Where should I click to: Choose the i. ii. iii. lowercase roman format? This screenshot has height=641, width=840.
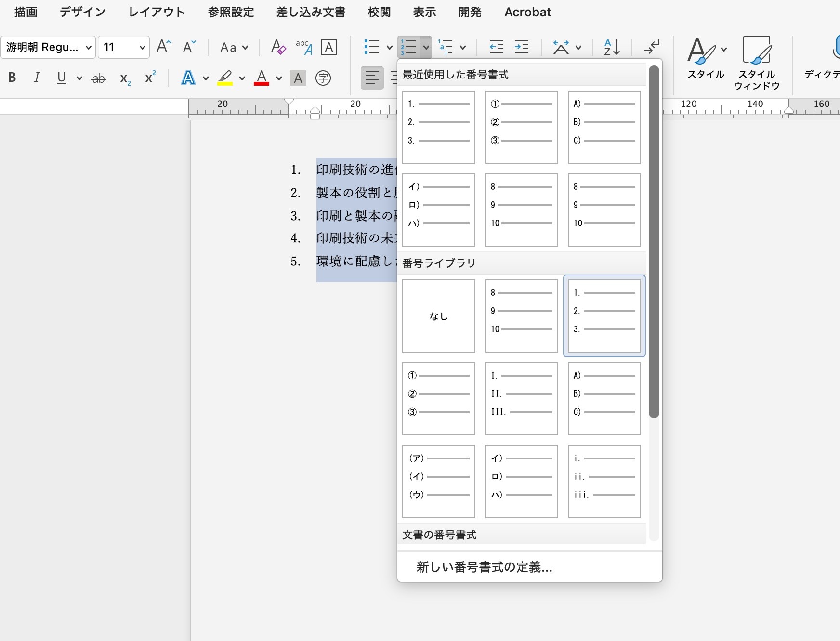click(x=604, y=482)
